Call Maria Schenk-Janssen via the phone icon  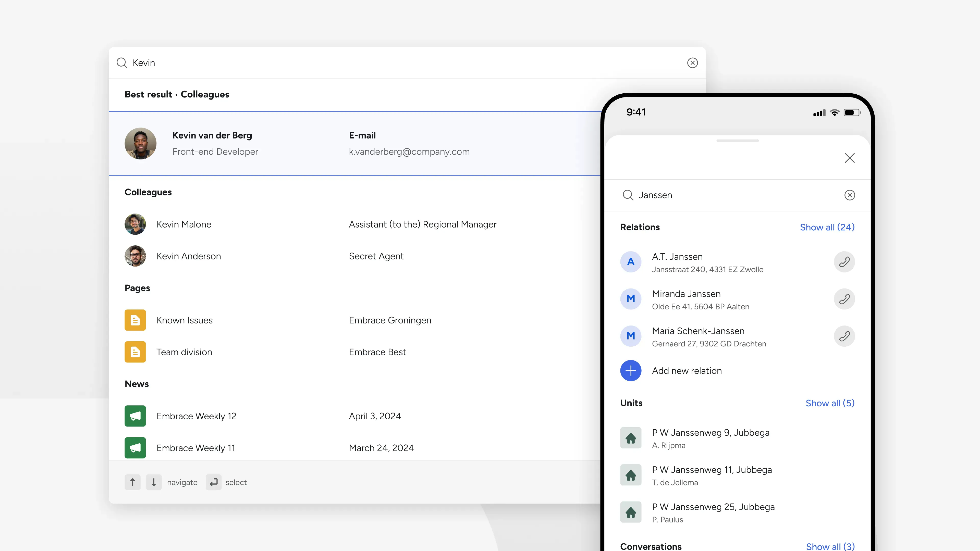pyautogui.click(x=844, y=336)
